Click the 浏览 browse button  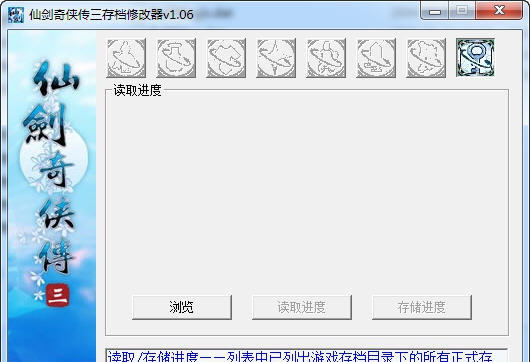pos(182,307)
